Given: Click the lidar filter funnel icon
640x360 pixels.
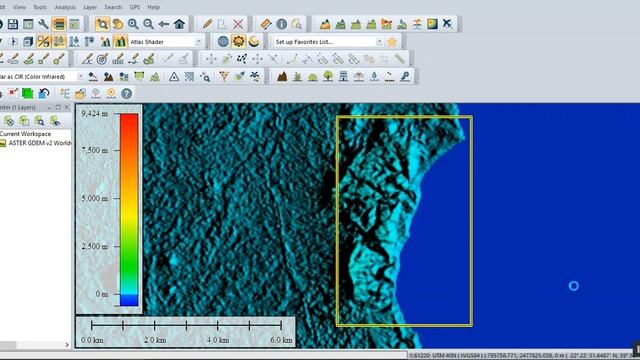Looking at the screenshot, I should tap(224, 77).
